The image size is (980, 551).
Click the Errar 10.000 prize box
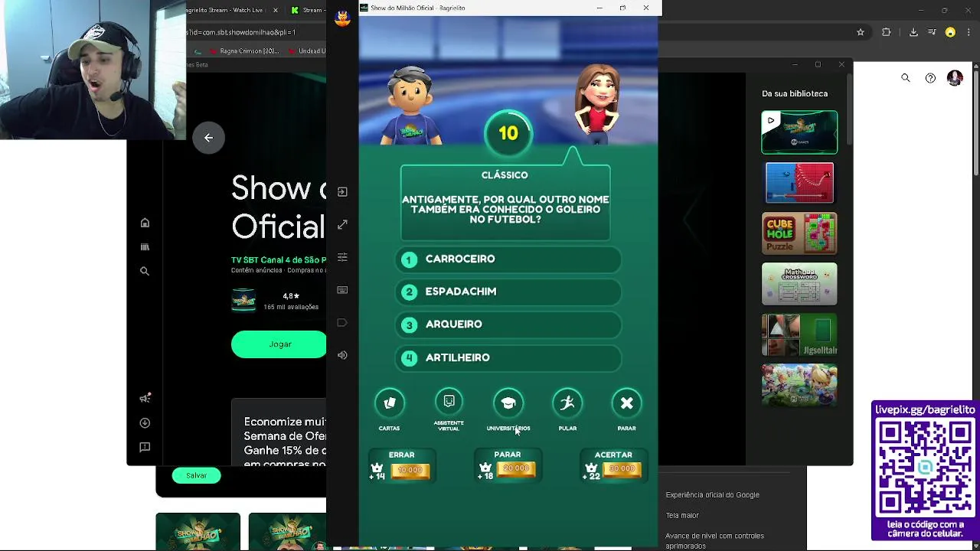(402, 465)
